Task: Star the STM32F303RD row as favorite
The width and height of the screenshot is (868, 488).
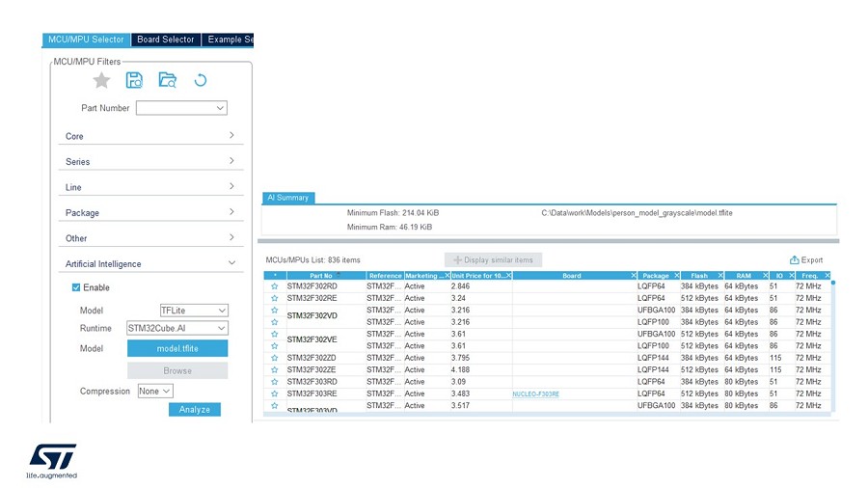Action: point(275,382)
